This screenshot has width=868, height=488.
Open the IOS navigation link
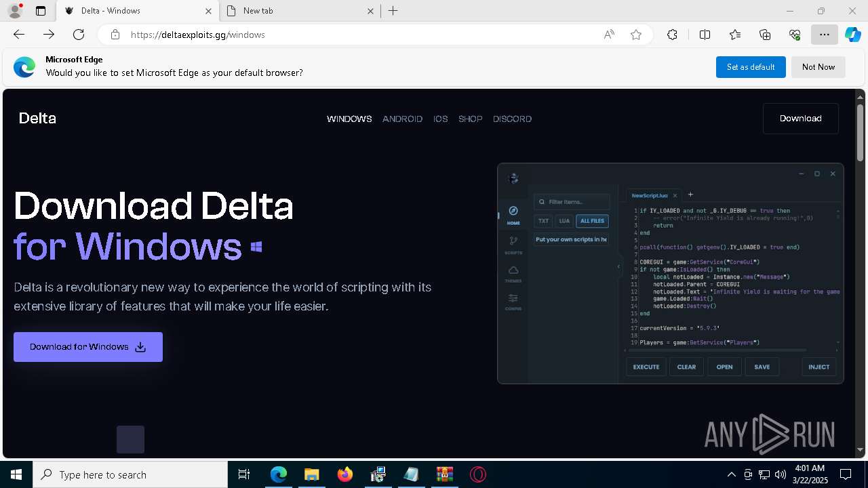click(441, 119)
